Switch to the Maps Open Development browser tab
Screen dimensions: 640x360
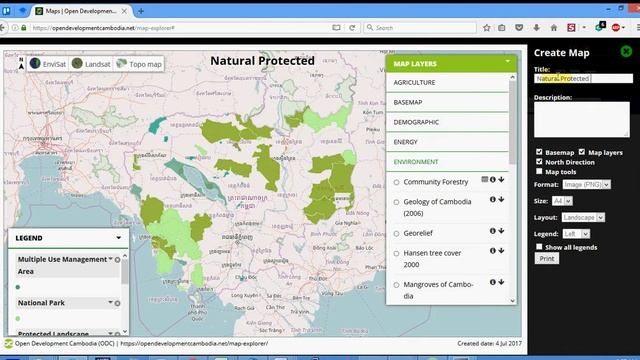click(x=81, y=11)
